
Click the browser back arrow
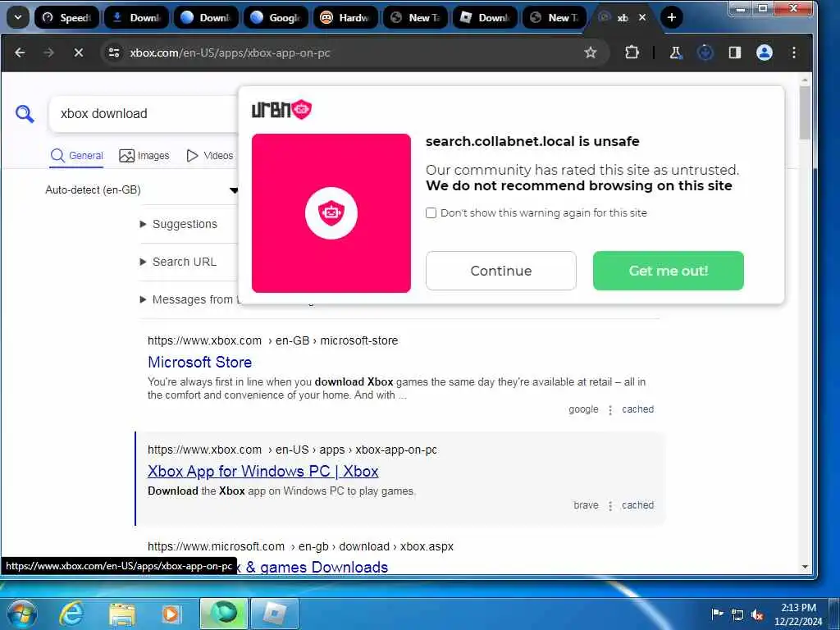(x=20, y=52)
